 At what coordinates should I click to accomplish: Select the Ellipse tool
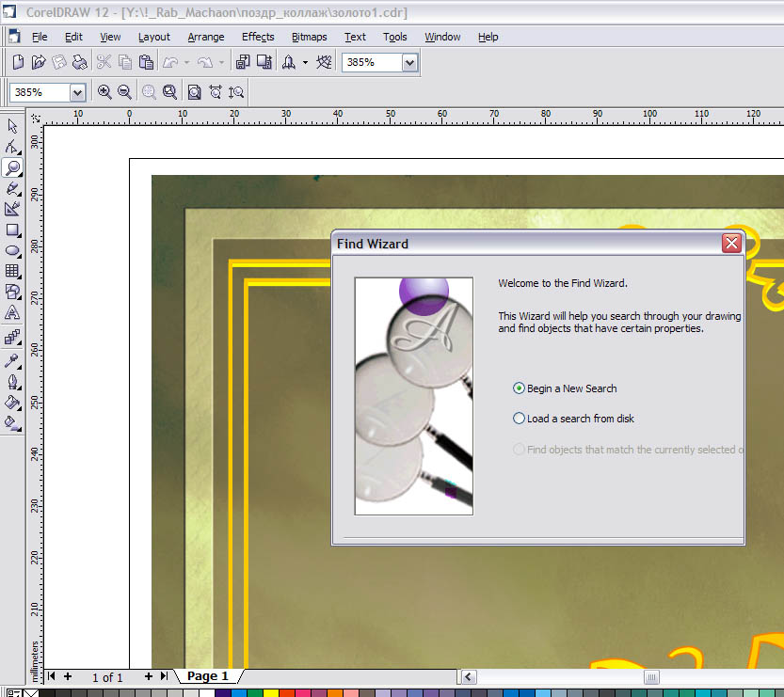point(12,250)
